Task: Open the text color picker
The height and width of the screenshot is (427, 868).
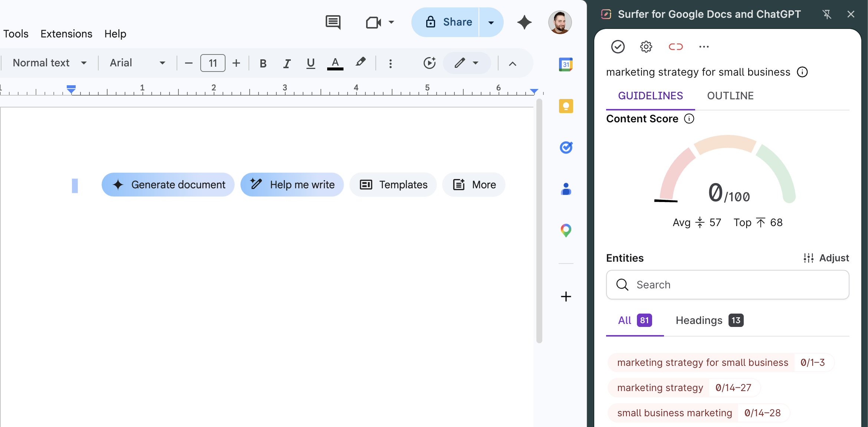Action: coord(335,63)
